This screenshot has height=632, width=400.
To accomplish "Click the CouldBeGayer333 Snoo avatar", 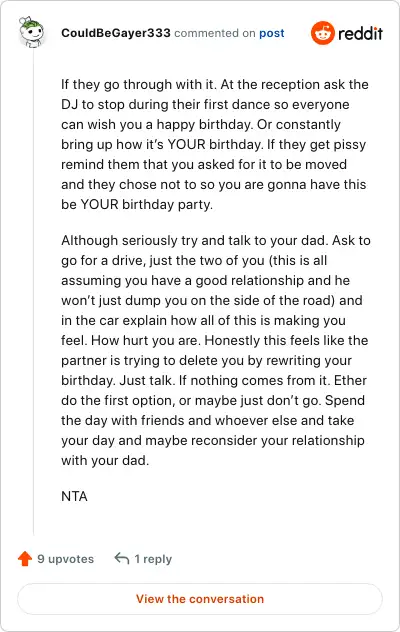I will (31, 32).
